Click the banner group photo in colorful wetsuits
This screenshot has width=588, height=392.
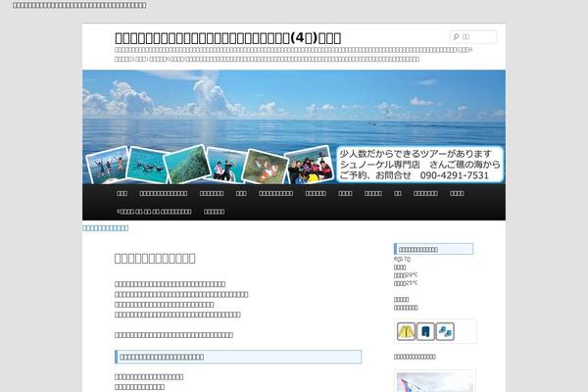click(x=310, y=165)
